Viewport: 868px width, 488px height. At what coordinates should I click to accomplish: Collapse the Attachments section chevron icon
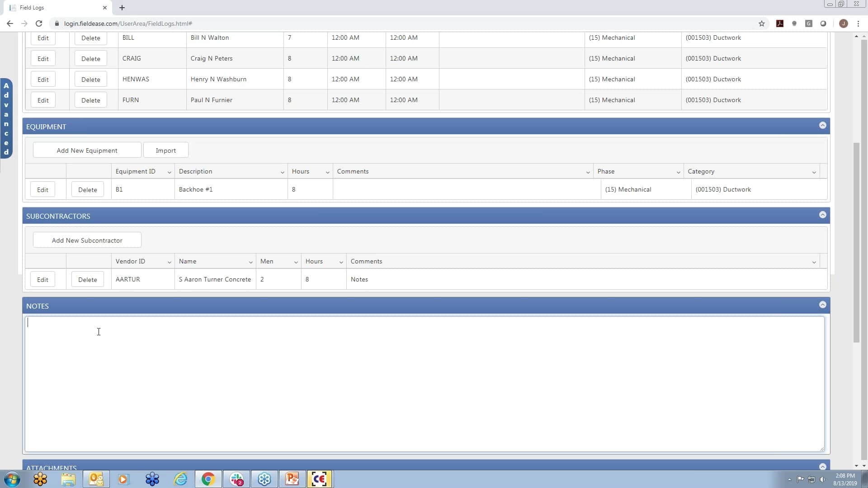click(x=822, y=466)
